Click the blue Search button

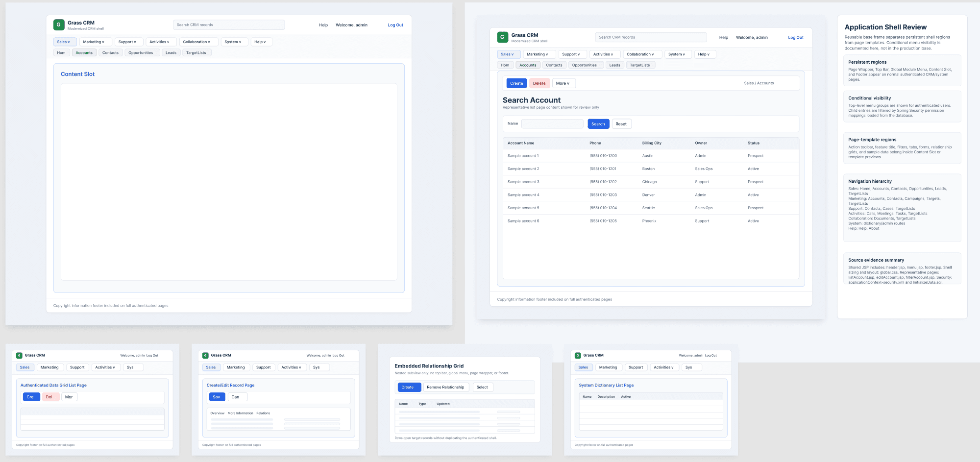point(598,124)
